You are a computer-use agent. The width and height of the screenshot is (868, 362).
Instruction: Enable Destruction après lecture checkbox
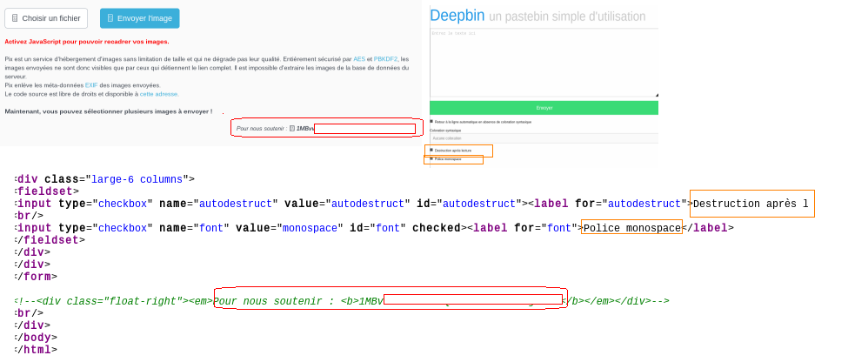(431, 151)
